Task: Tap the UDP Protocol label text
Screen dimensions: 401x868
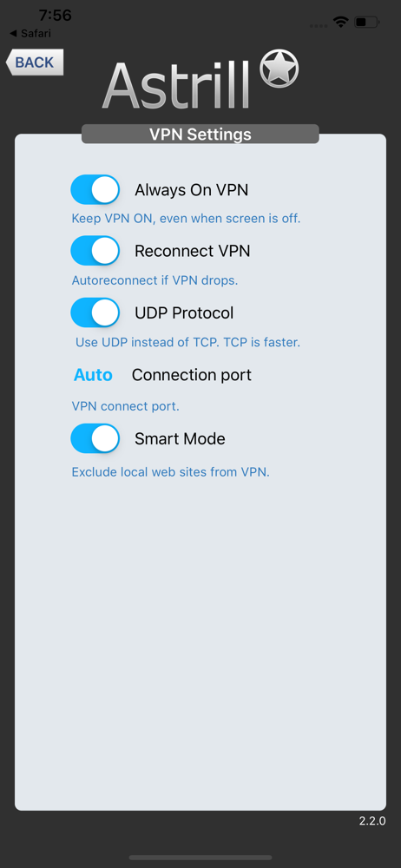Action: tap(184, 312)
